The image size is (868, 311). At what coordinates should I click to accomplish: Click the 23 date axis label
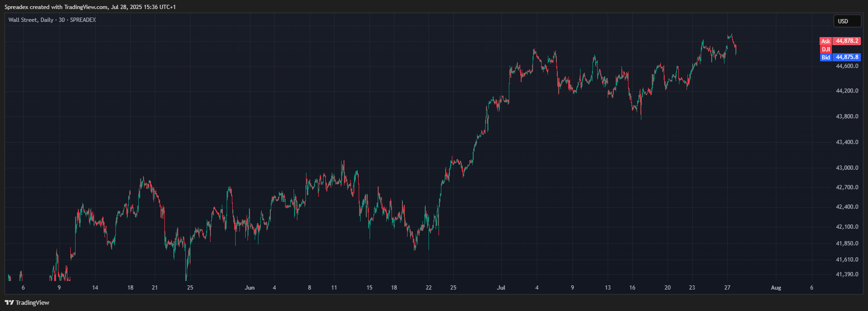tap(692, 288)
